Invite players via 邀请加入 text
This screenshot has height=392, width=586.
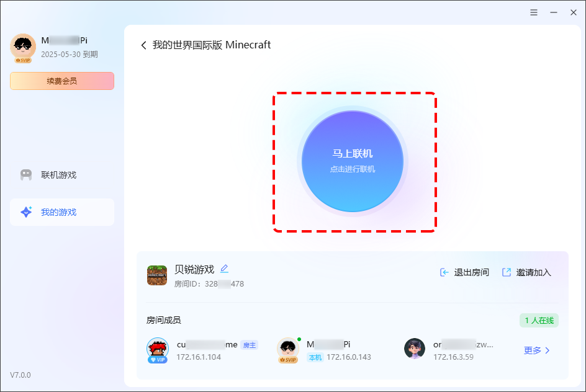533,272
